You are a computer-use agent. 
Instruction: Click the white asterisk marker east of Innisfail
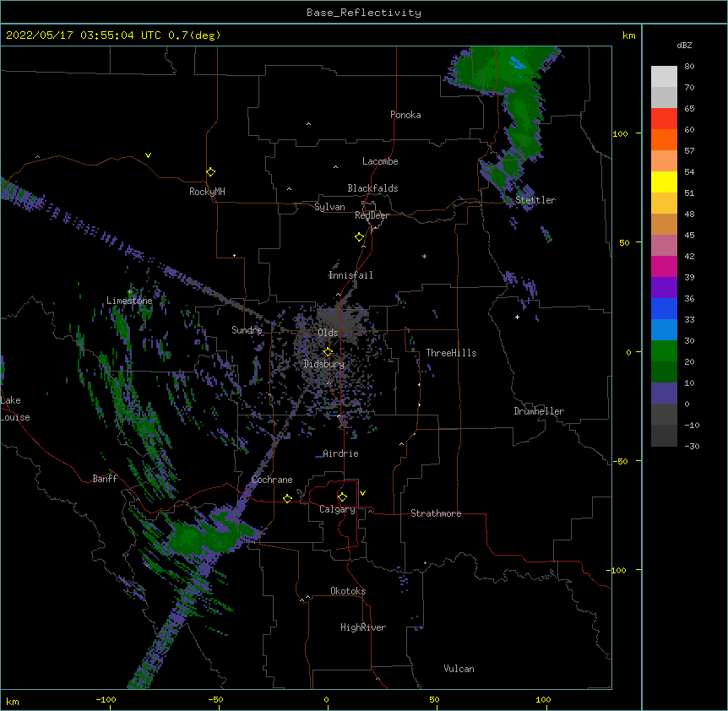424,256
